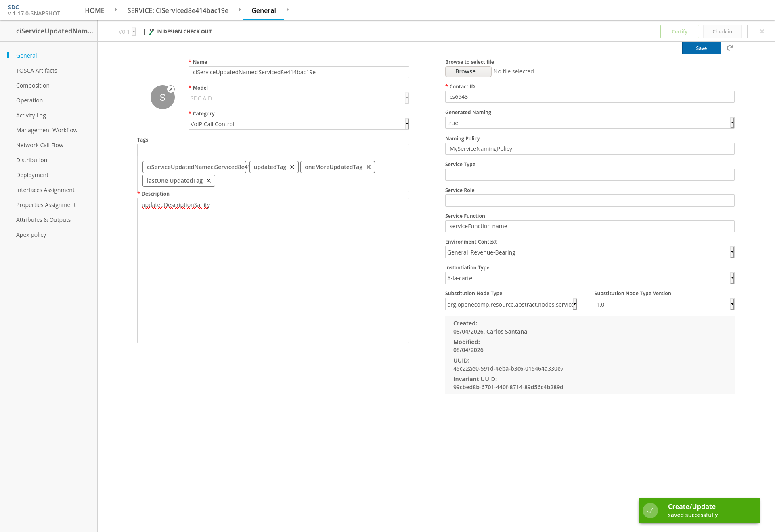Click the pencil edit icon on service avatar
The width and height of the screenshot is (775, 532).
tap(171, 89)
